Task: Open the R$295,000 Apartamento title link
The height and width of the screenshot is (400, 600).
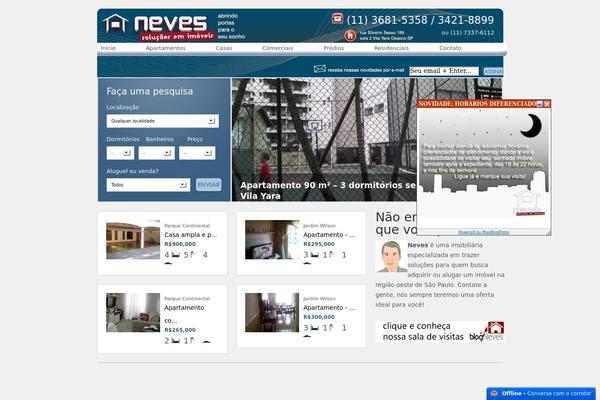Action: click(x=329, y=235)
